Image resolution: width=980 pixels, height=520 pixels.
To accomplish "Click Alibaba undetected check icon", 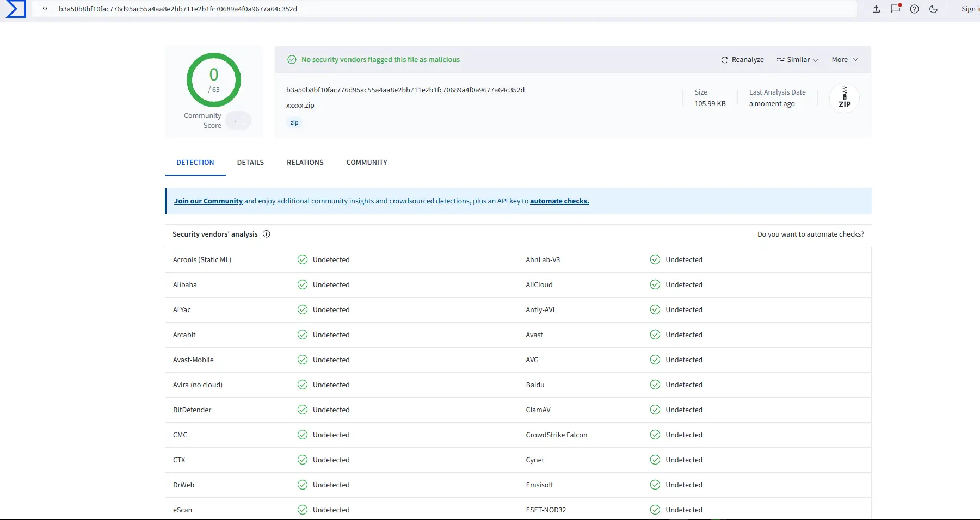I will tap(303, 285).
